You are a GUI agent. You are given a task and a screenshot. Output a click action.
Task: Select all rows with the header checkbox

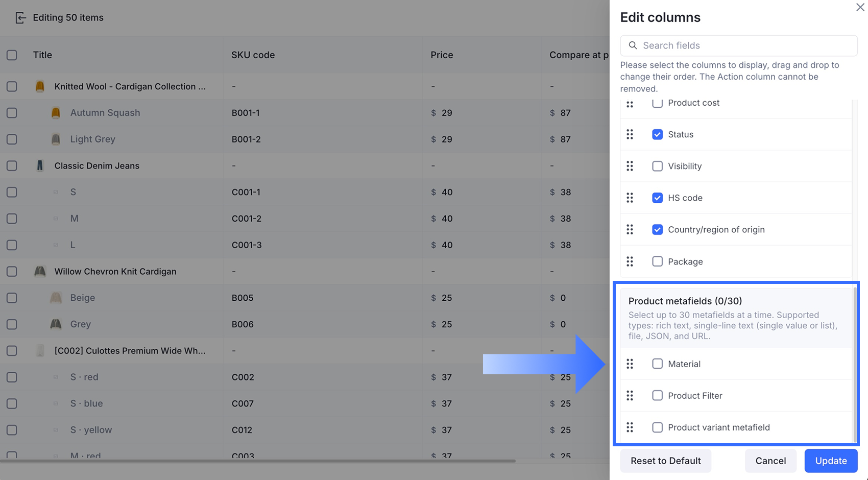12,55
